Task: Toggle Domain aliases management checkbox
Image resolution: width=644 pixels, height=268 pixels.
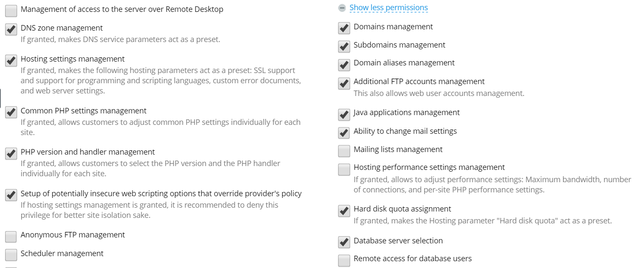Action: pyautogui.click(x=344, y=65)
